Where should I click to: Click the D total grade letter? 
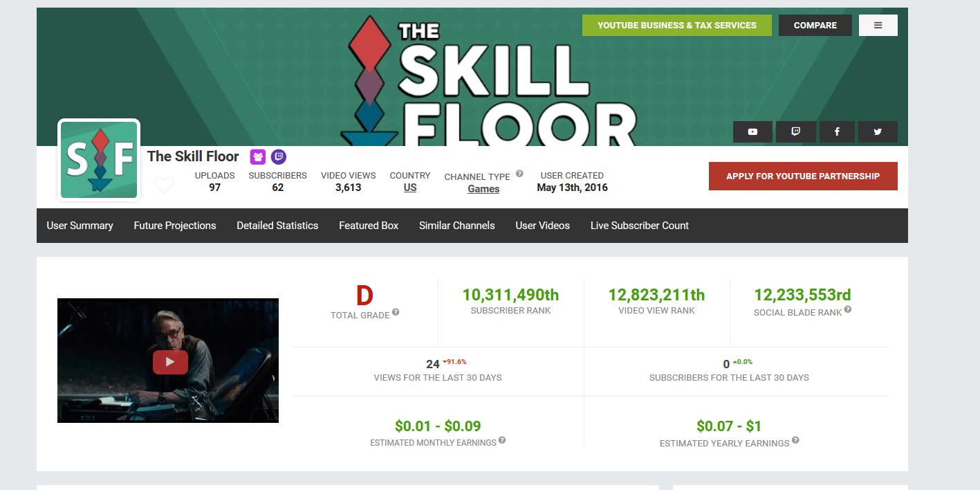364,296
